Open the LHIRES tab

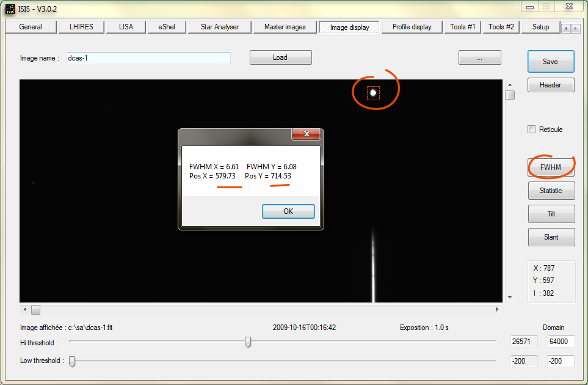[82, 27]
